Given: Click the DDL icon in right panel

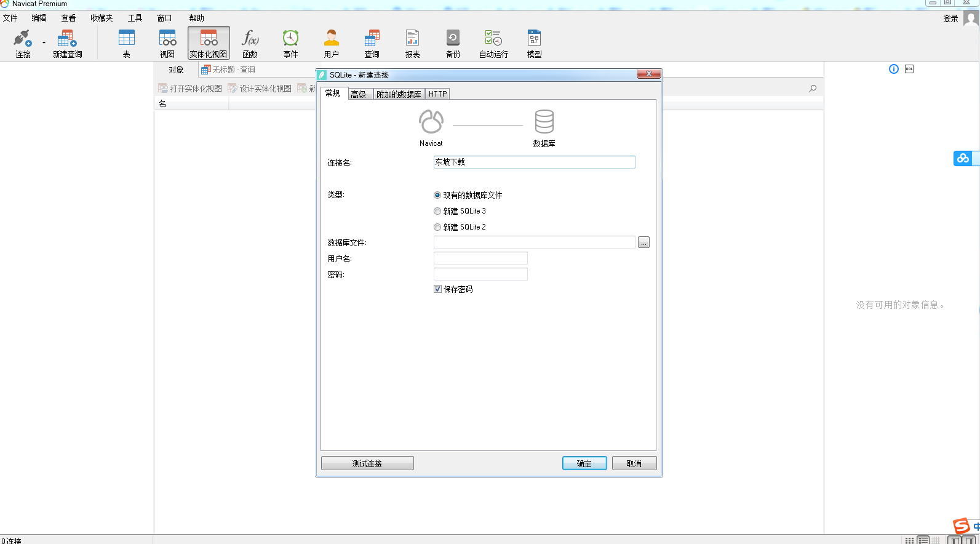Looking at the screenshot, I should [x=909, y=69].
